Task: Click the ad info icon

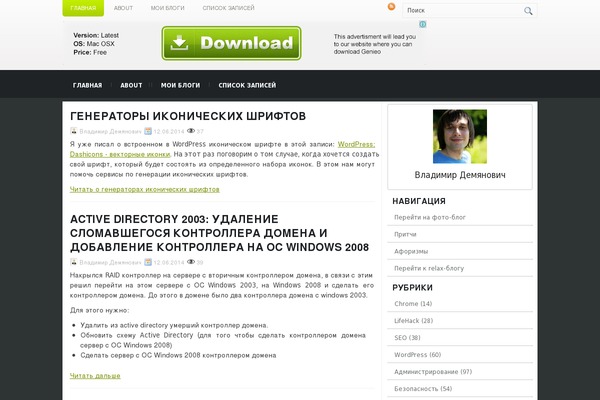Action: 422,24
